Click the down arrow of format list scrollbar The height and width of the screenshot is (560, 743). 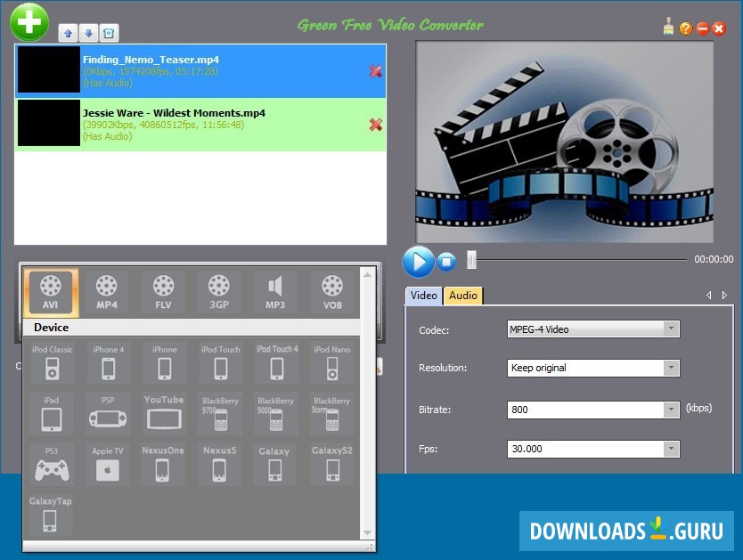click(x=368, y=533)
